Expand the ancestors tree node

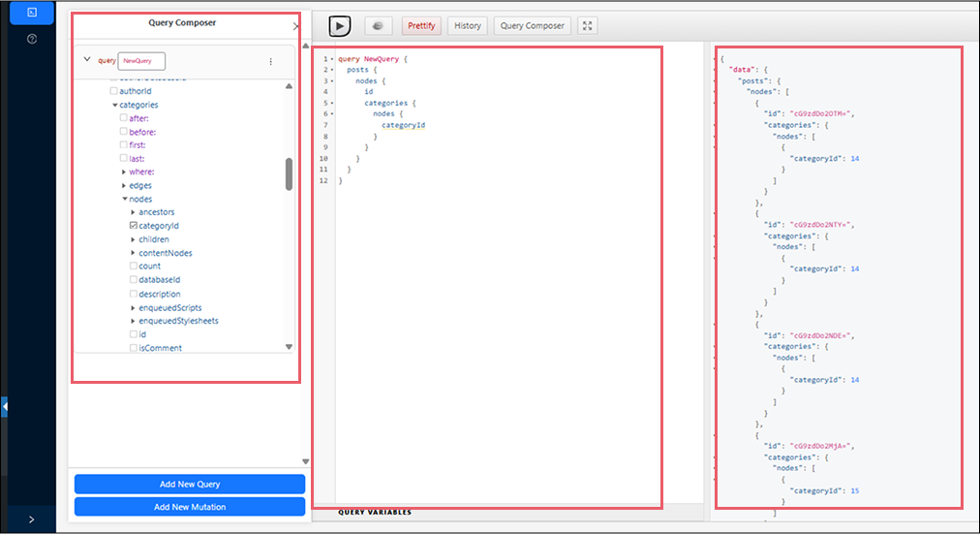[134, 212]
